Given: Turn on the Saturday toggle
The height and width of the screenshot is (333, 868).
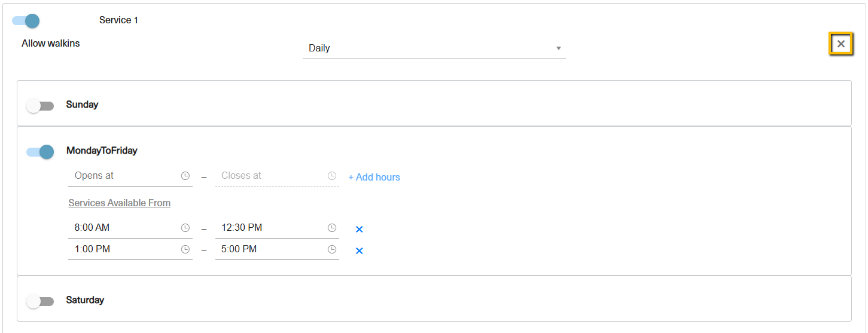Looking at the screenshot, I should (40, 301).
